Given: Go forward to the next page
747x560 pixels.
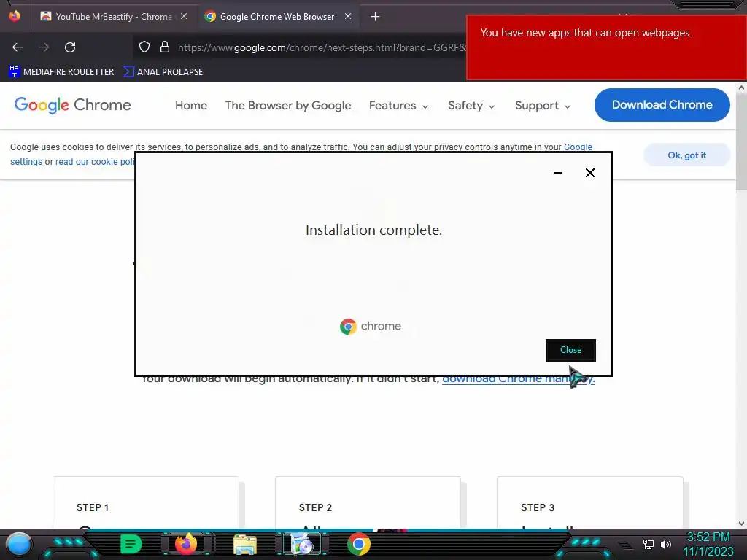Looking at the screenshot, I should tap(44, 47).
